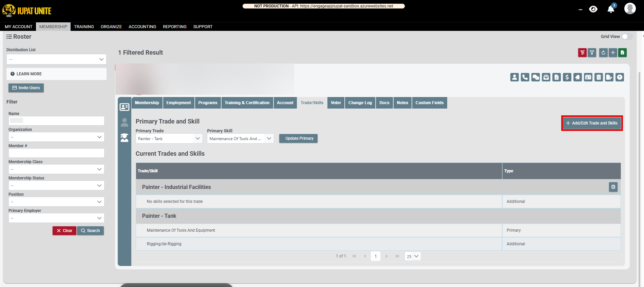Add a new member with the plus icon
The height and width of the screenshot is (287, 644).
click(x=613, y=53)
